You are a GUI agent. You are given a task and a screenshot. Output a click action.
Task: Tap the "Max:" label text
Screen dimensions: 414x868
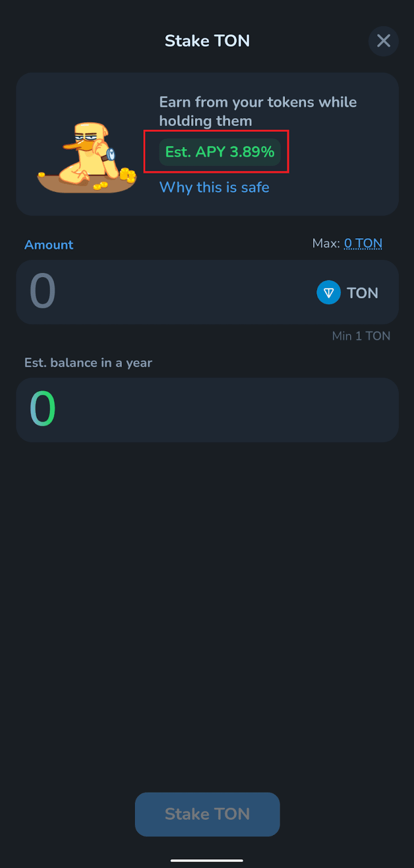pos(326,244)
